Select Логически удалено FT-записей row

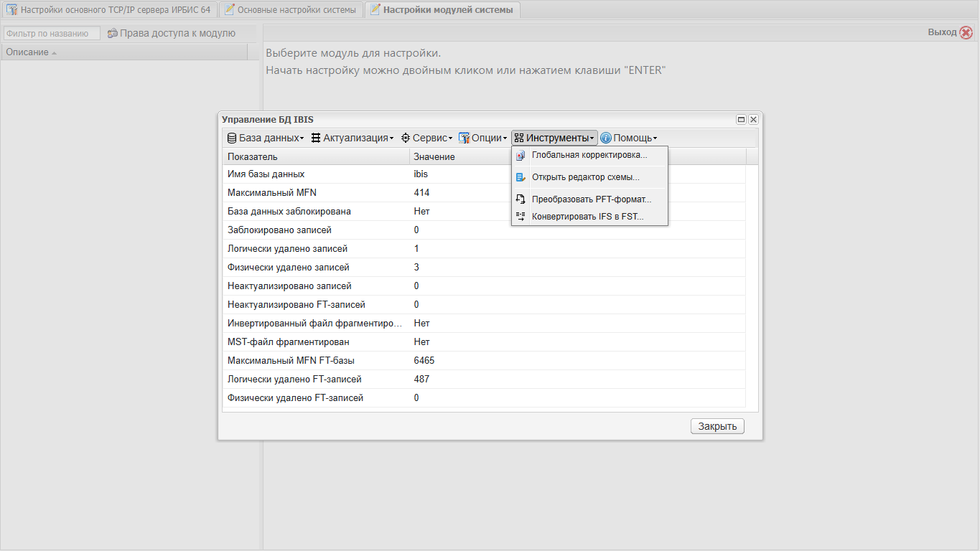tap(484, 379)
